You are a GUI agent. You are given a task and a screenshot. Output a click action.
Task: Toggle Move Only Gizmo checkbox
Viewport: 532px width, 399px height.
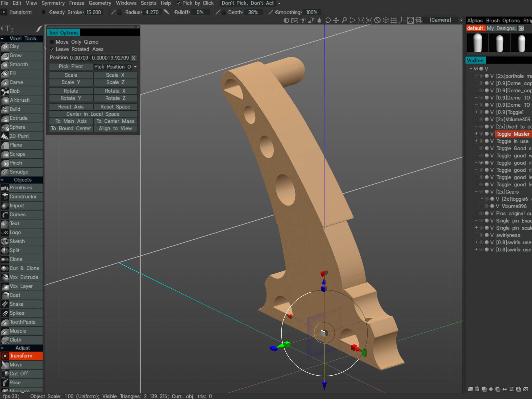[x=52, y=42]
